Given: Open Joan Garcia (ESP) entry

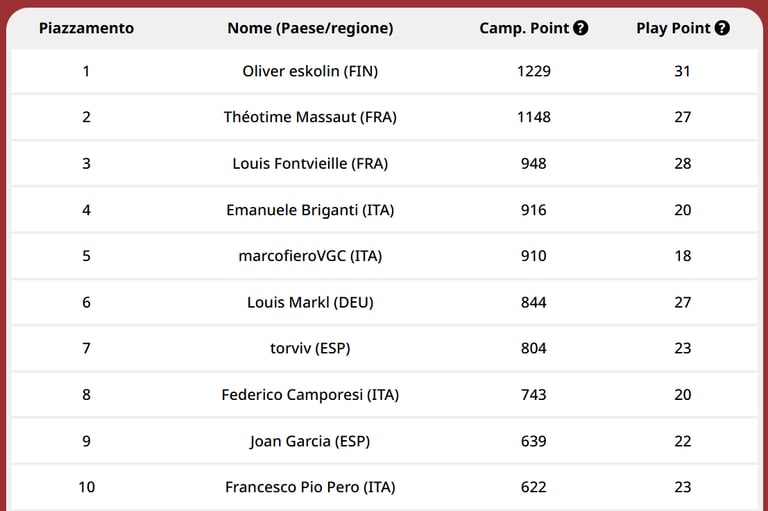Looking at the screenshot, I should [x=310, y=441].
